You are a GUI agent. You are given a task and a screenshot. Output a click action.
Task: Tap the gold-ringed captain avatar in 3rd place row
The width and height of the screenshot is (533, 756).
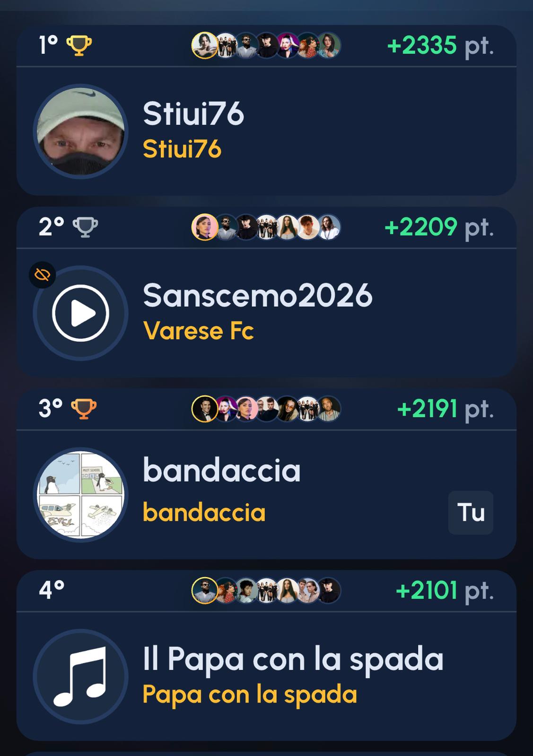tap(205, 409)
